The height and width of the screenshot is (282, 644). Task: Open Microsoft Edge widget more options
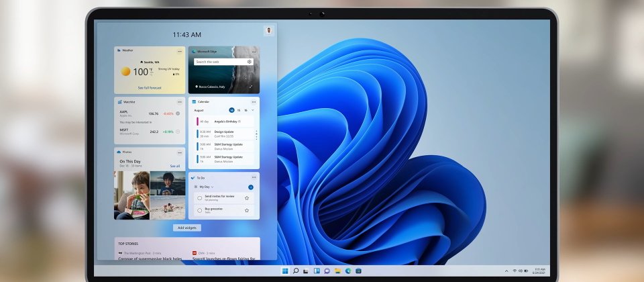254,52
